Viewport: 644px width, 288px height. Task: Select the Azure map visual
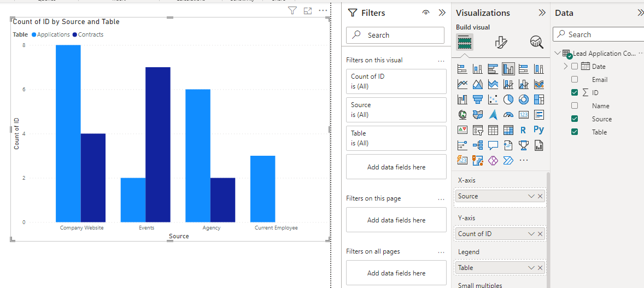click(x=493, y=115)
